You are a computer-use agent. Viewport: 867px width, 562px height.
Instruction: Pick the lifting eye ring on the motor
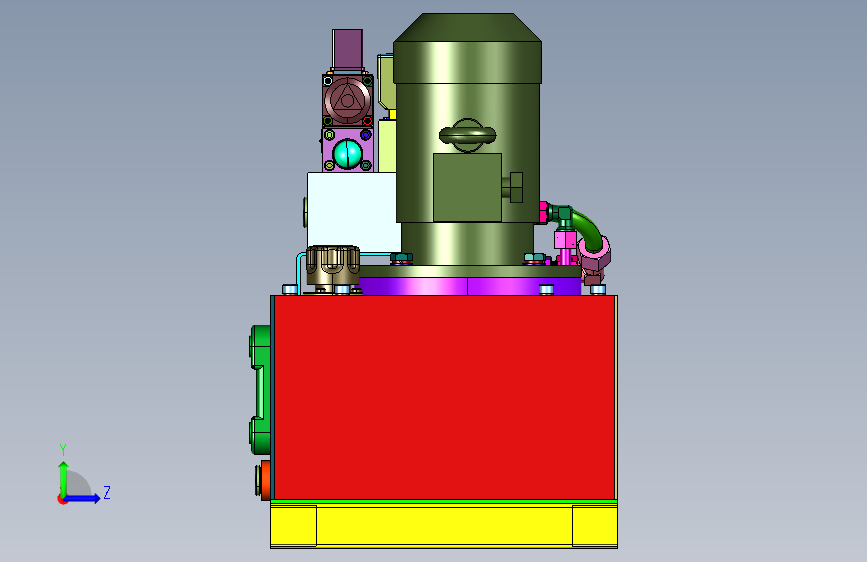[467, 135]
